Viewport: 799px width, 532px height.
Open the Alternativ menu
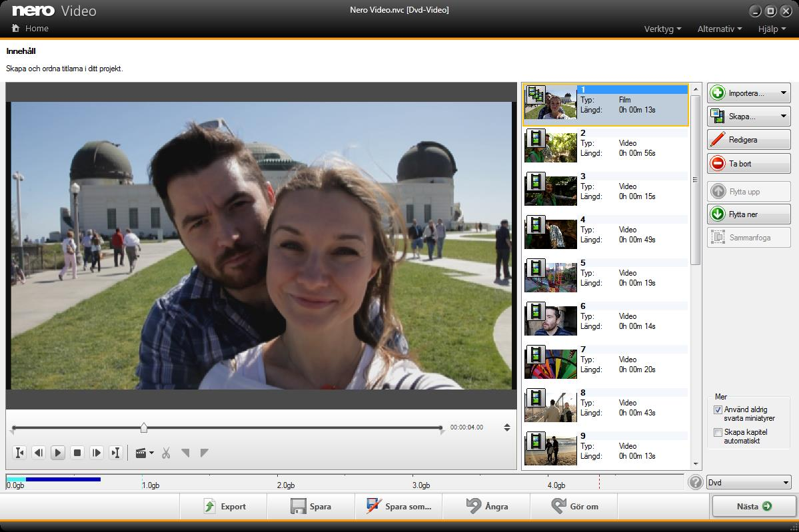(x=720, y=29)
